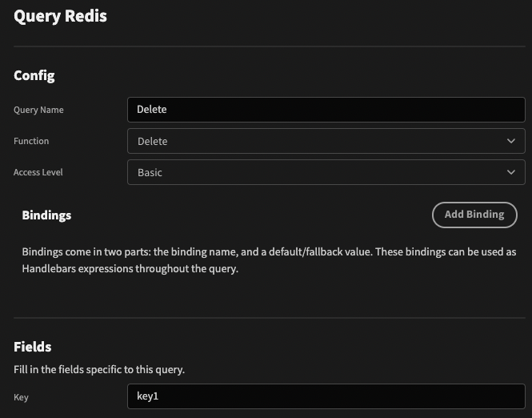Click the Config section heading
The height and width of the screenshot is (418, 532).
[x=34, y=76]
